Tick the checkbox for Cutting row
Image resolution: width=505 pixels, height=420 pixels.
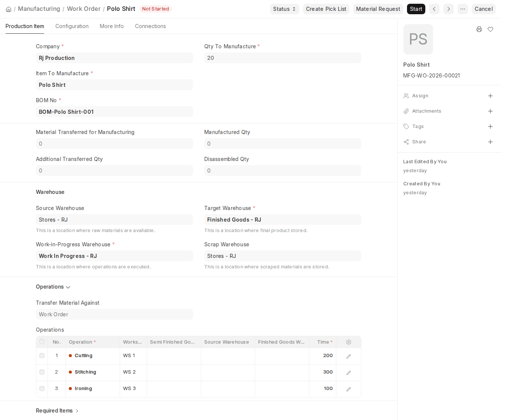42,356
